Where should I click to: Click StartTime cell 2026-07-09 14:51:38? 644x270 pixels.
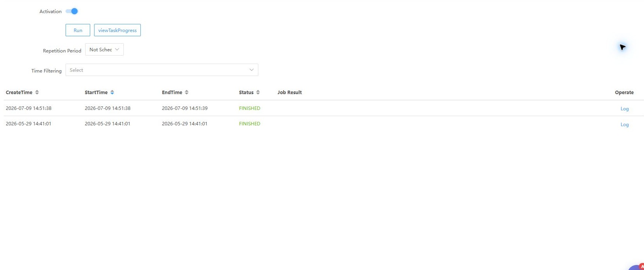[108, 108]
